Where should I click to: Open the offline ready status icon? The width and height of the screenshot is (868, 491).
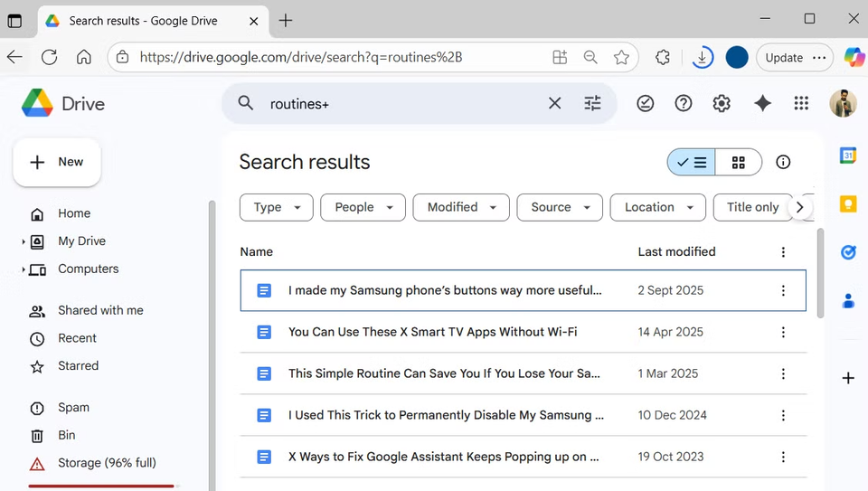coord(645,104)
